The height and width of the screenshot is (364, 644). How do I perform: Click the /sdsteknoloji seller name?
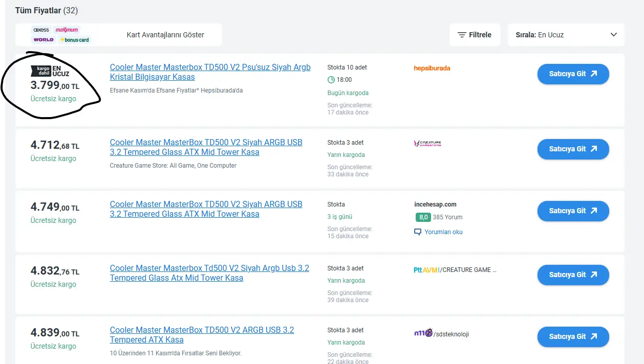[x=451, y=334]
